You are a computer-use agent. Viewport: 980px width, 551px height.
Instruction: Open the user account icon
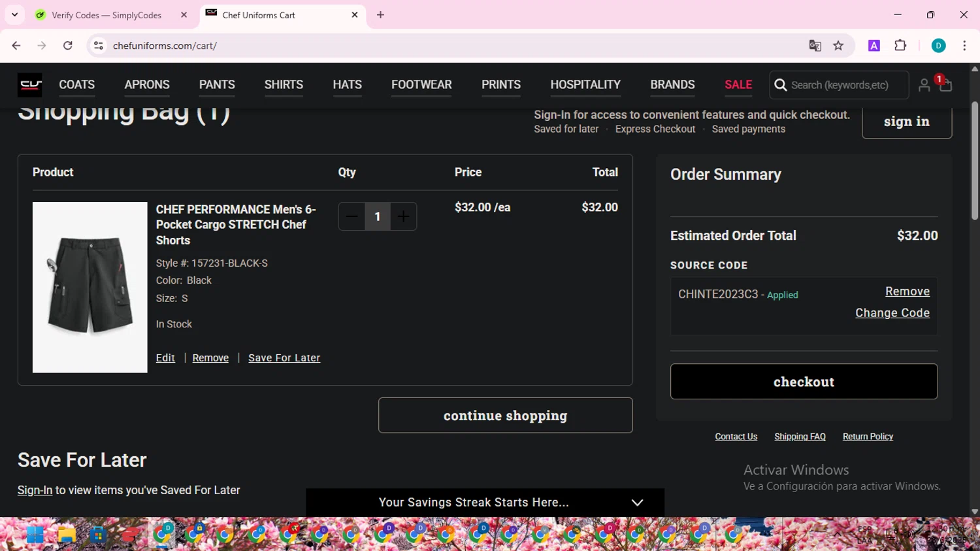(924, 86)
